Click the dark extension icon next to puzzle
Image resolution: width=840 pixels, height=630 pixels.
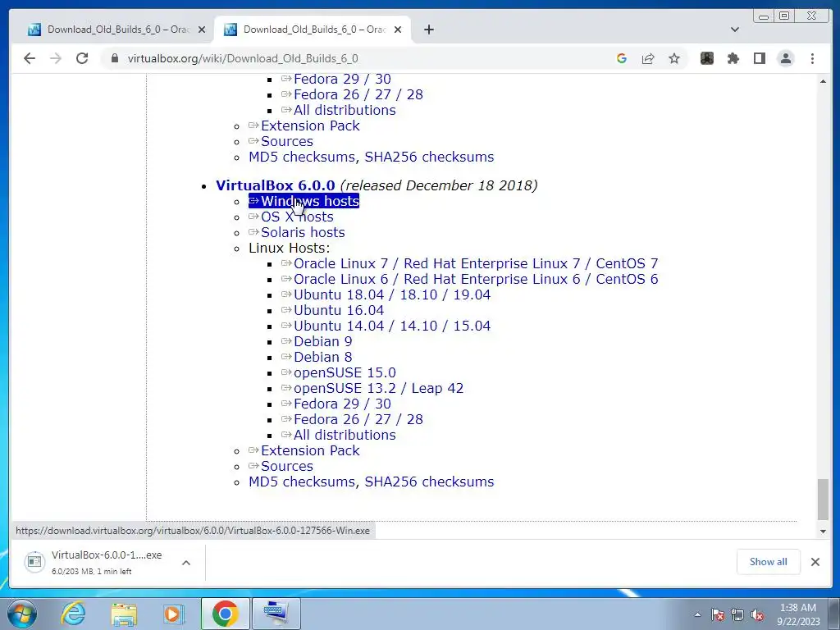click(706, 58)
